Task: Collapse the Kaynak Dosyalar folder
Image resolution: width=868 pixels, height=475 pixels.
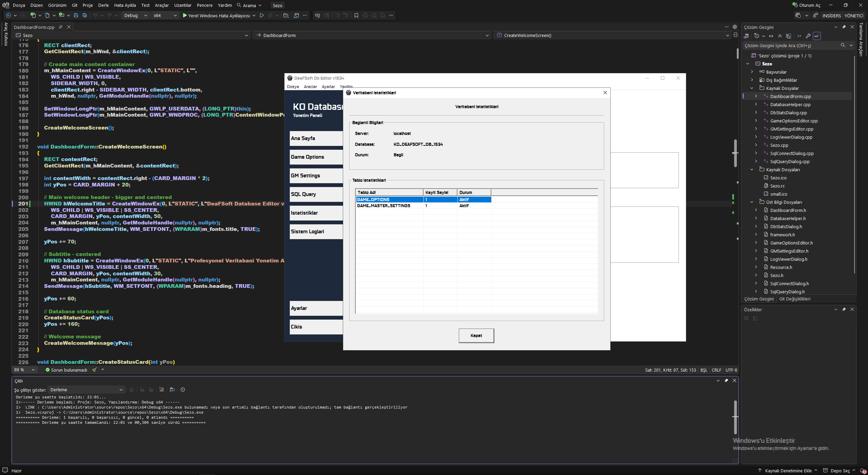Action: pos(752,88)
